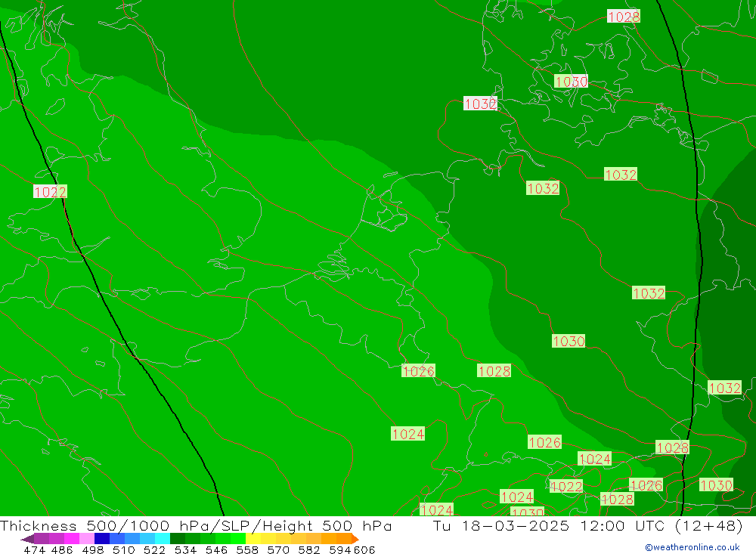Click the orange right arrow end of legend
Image resolution: width=756 pixels, height=554 pixels.
click(x=355, y=539)
